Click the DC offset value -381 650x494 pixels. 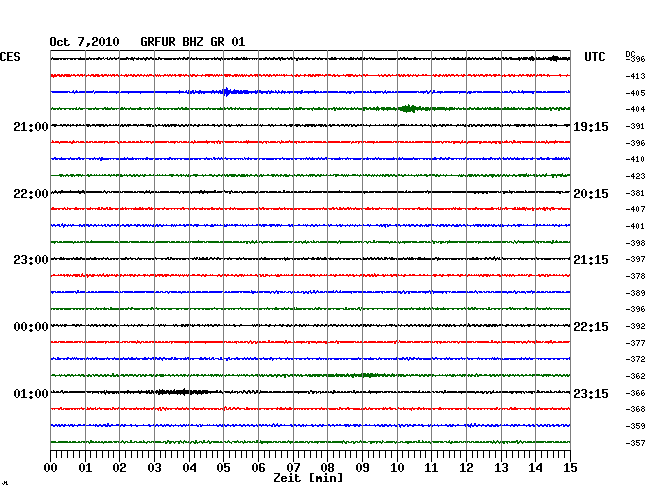pyautogui.click(x=635, y=193)
